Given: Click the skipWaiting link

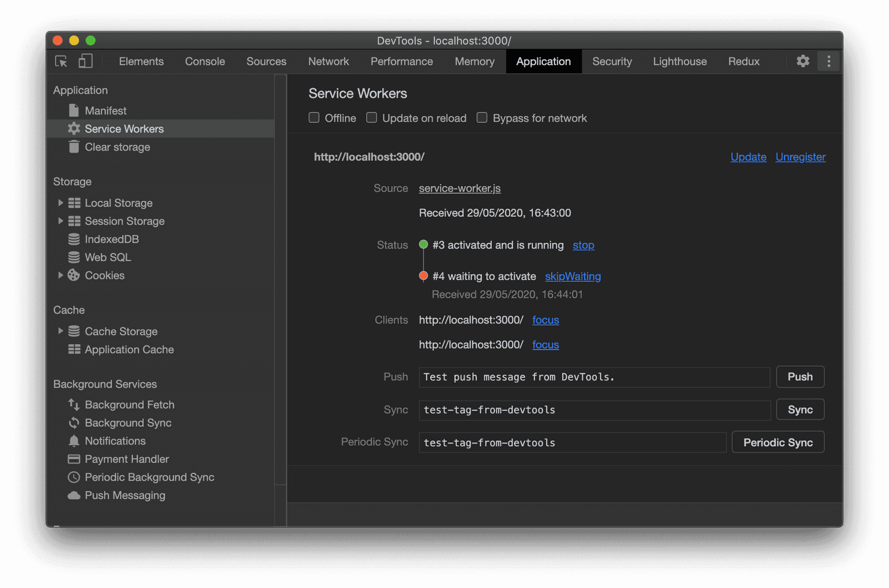Looking at the screenshot, I should [572, 276].
